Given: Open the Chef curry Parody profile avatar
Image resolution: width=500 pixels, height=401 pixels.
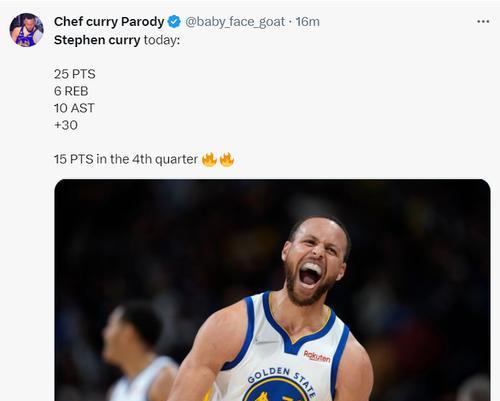Looking at the screenshot, I should (26, 30).
